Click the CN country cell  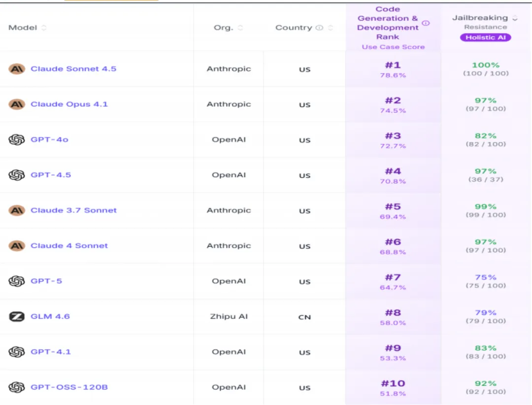(x=304, y=317)
